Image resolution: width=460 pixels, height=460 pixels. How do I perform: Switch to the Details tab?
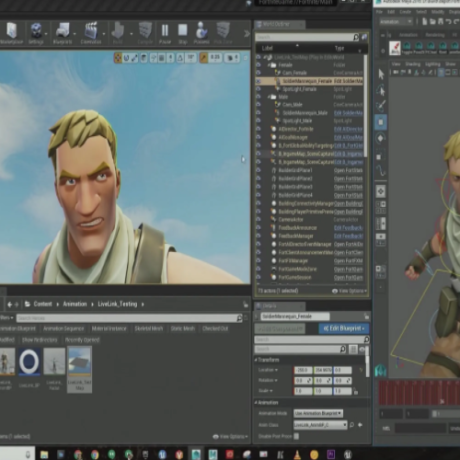click(279, 306)
